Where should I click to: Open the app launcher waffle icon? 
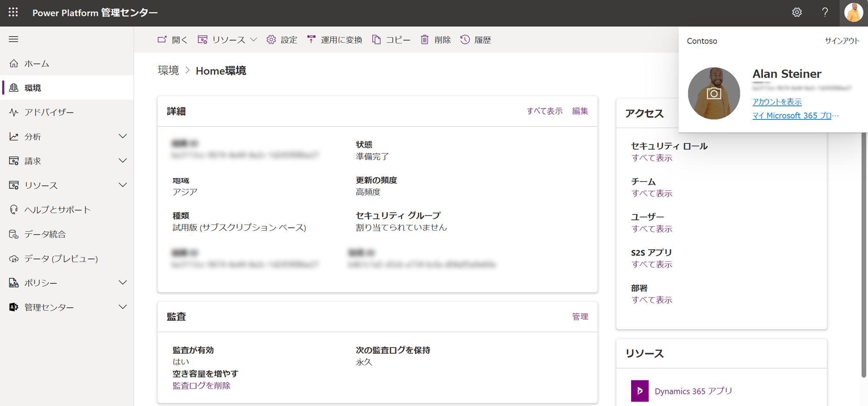tap(13, 13)
